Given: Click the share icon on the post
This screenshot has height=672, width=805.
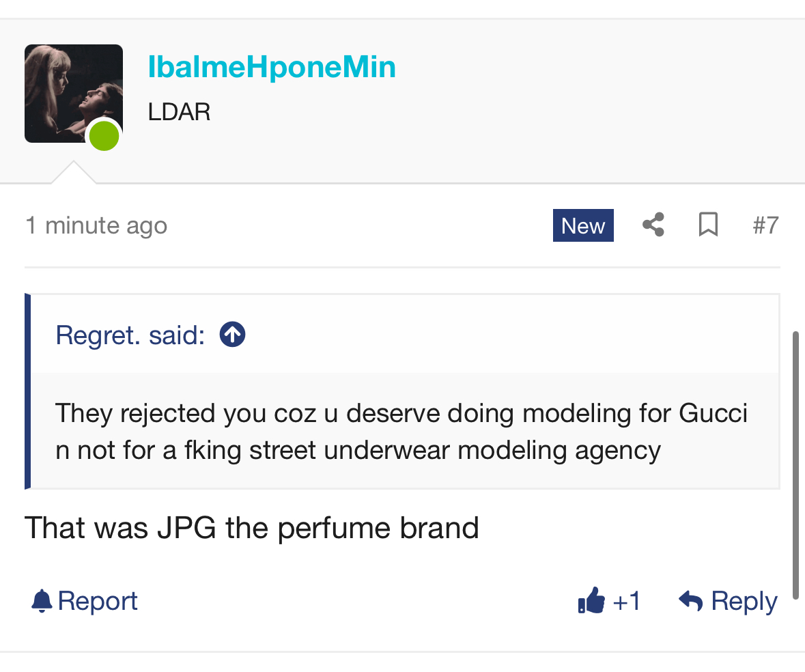Looking at the screenshot, I should pos(653,225).
